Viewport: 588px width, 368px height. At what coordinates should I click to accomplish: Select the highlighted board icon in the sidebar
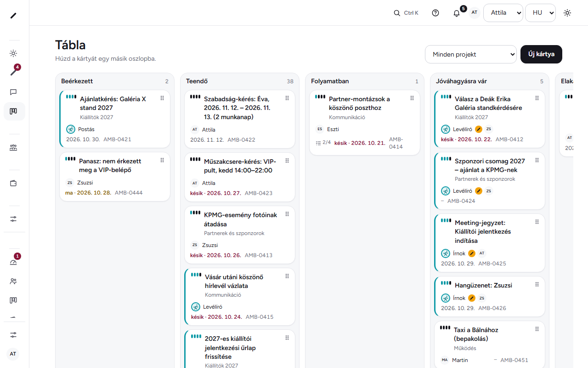click(13, 111)
